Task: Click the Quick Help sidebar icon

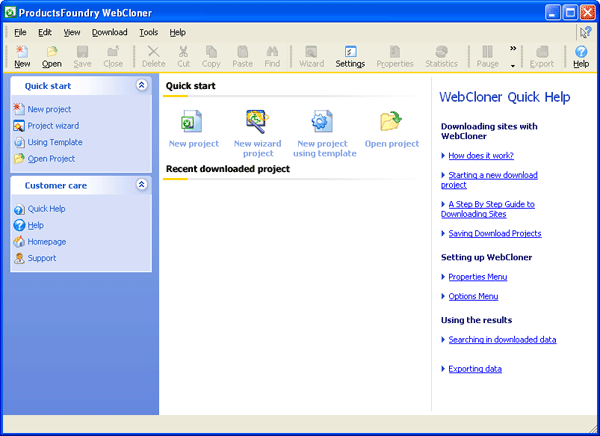Action: 19,209
